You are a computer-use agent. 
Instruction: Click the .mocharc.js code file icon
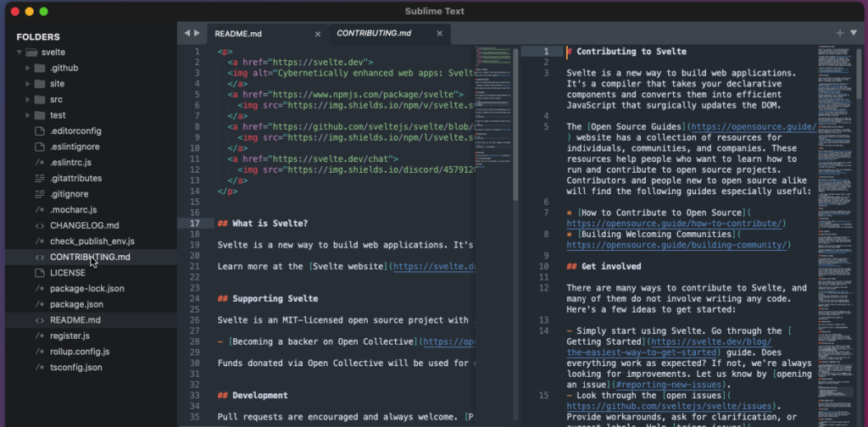pyautogui.click(x=40, y=210)
